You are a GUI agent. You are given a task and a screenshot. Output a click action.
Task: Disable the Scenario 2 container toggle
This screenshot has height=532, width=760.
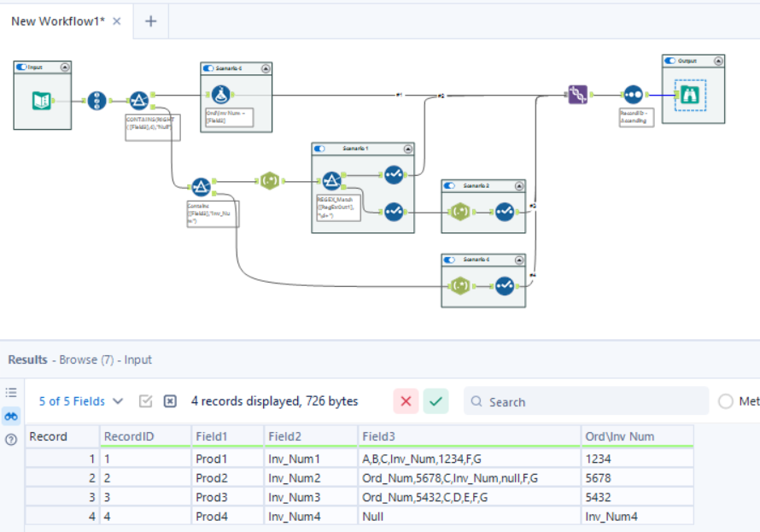[449, 185]
